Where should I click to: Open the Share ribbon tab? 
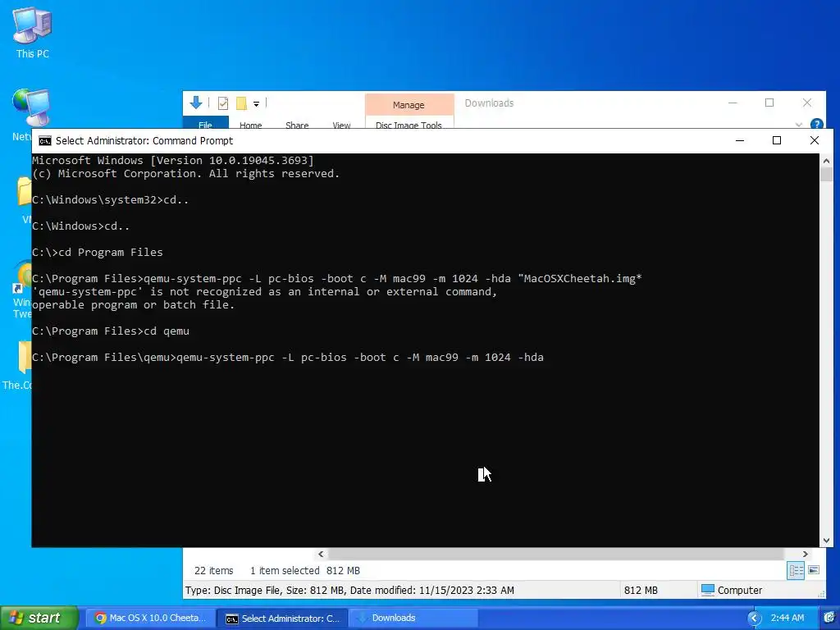tap(297, 125)
